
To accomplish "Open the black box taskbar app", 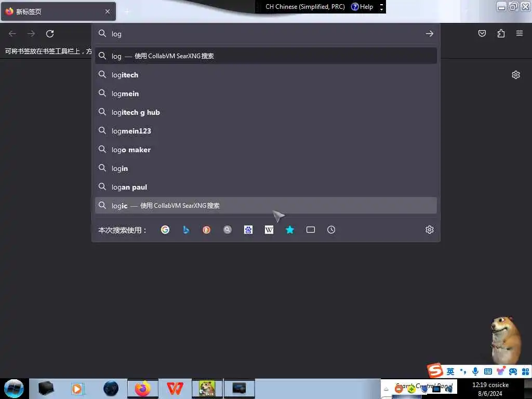I will click(46, 389).
